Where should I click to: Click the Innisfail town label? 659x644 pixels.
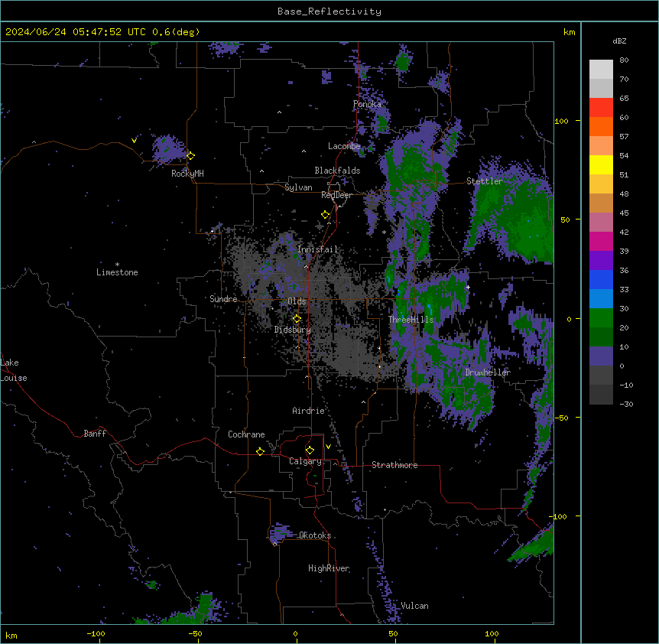(317, 249)
